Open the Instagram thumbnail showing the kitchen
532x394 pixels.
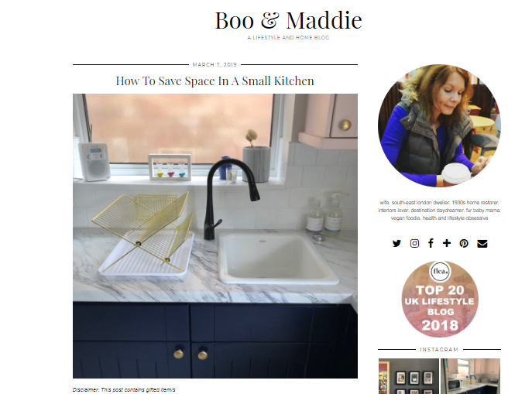(x=470, y=376)
